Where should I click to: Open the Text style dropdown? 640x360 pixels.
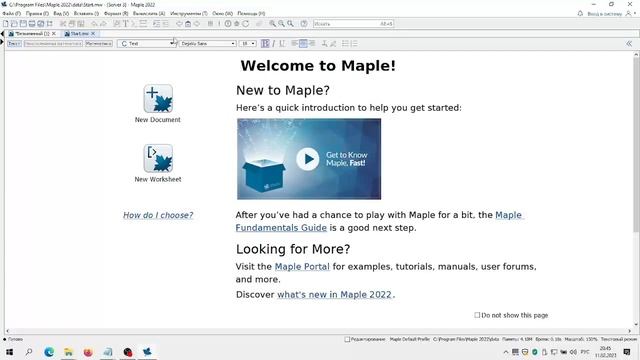pyautogui.click(x=146, y=43)
